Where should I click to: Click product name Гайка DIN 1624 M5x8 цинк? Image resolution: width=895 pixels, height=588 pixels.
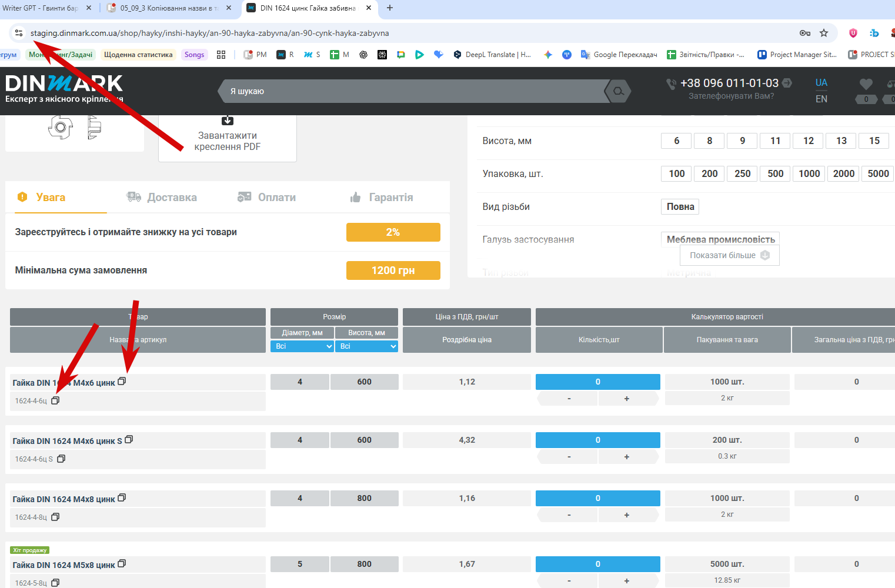click(64, 565)
